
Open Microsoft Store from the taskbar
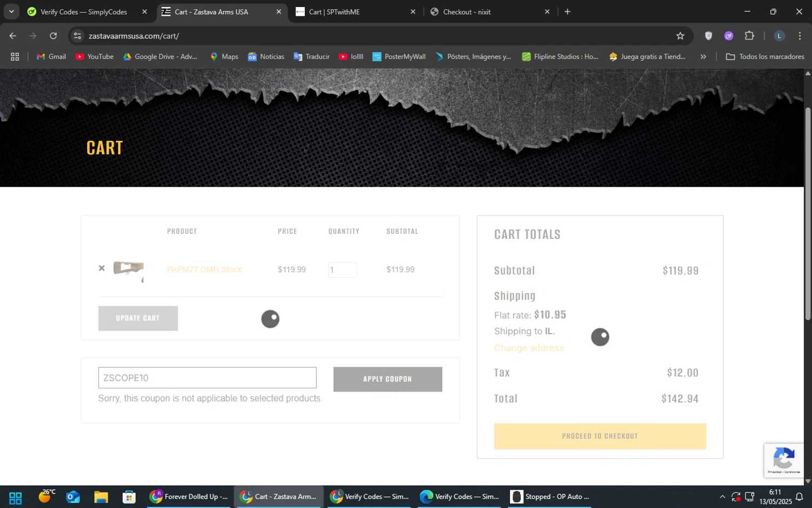129,497
